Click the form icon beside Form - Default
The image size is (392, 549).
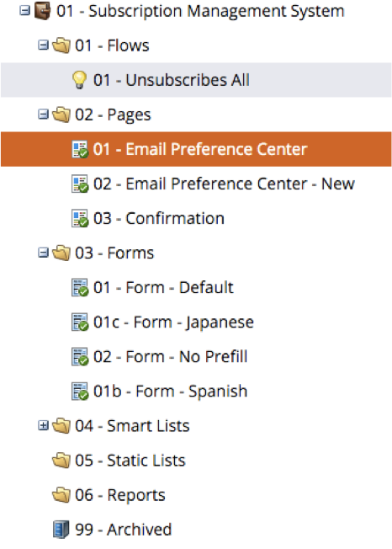[x=80, y=287]
